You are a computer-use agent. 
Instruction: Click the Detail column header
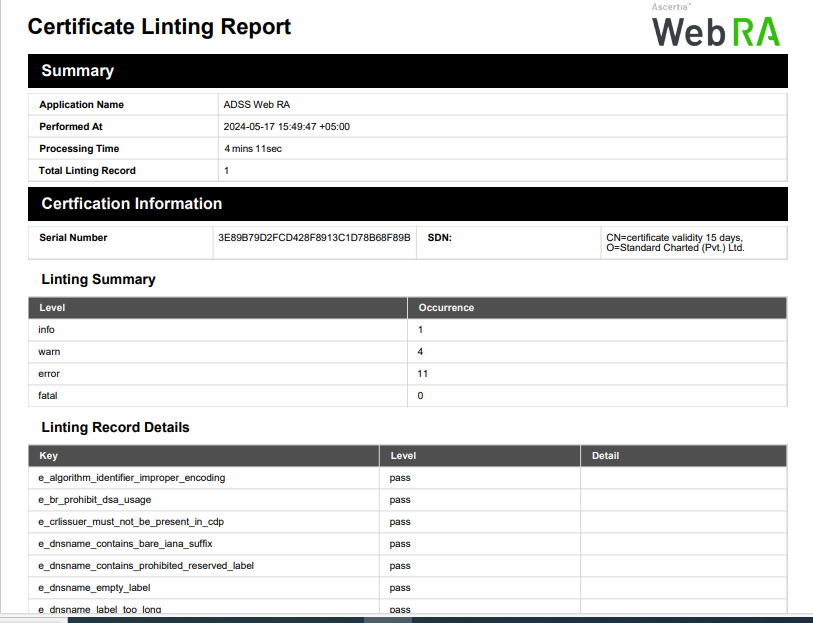(x=605, y=456)
